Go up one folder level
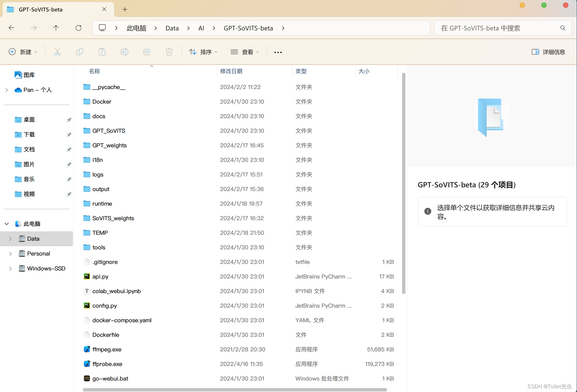The width and height of the screenshot is (577, 392). (56, 28)
